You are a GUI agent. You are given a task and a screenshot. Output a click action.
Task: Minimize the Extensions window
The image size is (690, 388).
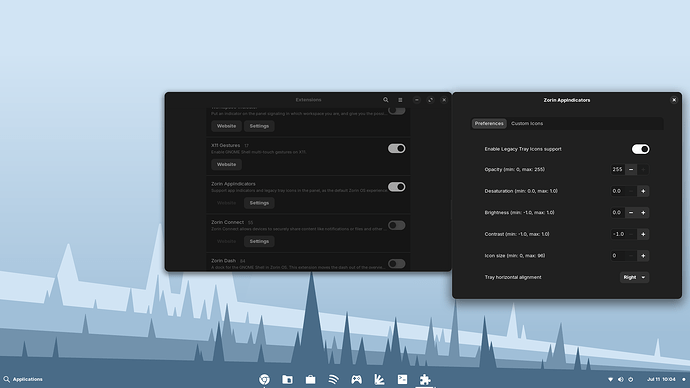point(417,100)
